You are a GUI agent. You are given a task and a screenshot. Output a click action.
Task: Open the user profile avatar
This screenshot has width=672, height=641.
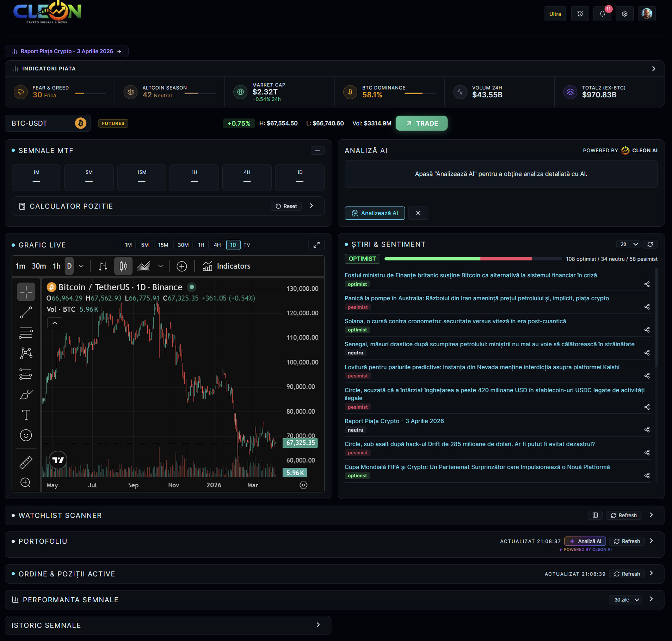coord(647,14)
